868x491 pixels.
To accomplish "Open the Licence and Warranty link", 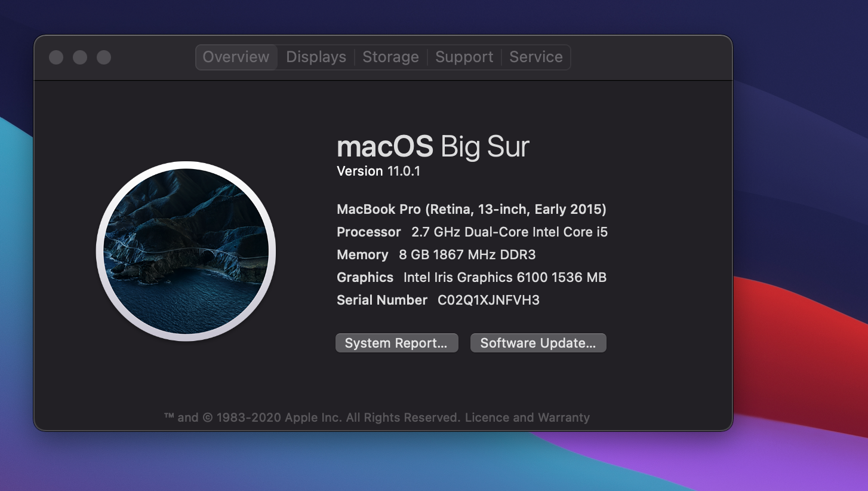I will 527,418.
